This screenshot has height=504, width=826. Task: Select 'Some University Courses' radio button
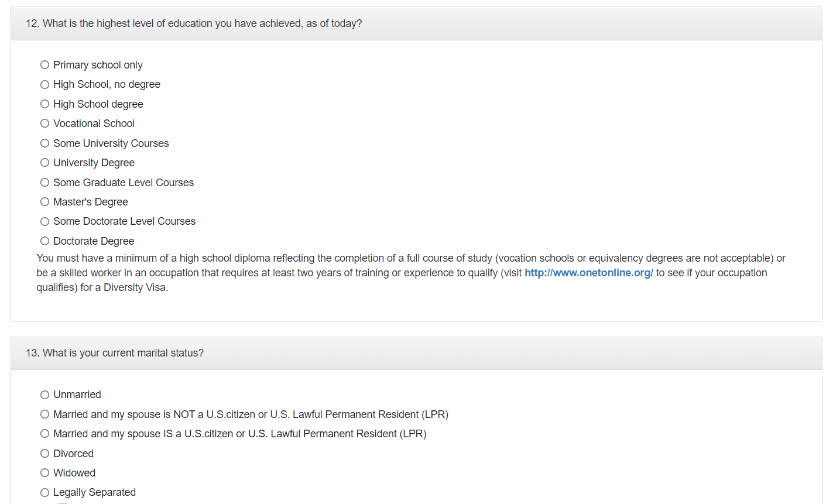(x=44, y=143)
